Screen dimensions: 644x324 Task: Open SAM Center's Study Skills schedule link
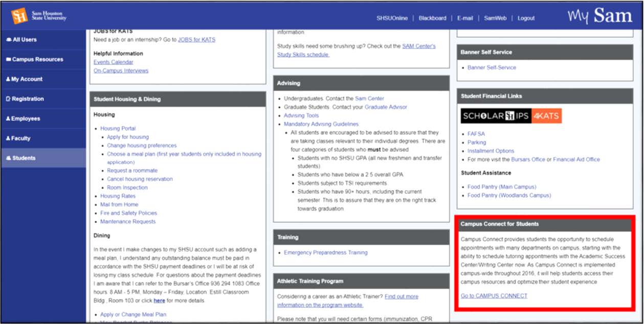click(357, 50)
